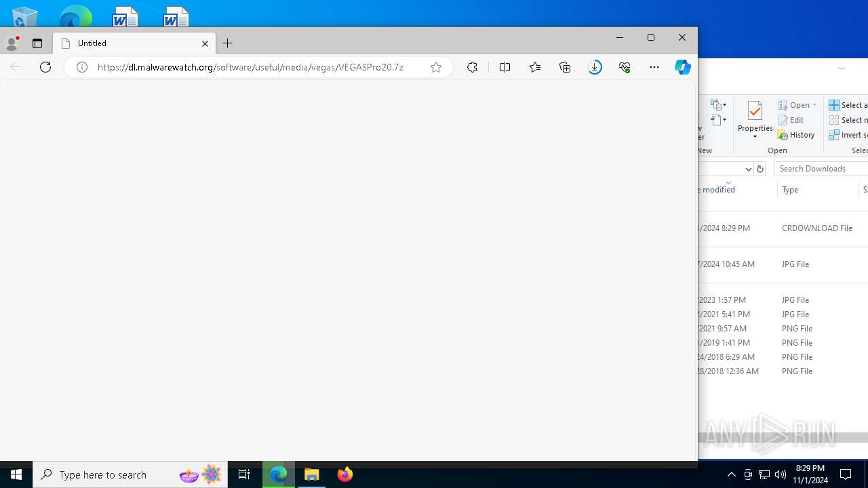
Task: Select the JPG File dated 1:57 PM
Action: [x=783, y=300]
